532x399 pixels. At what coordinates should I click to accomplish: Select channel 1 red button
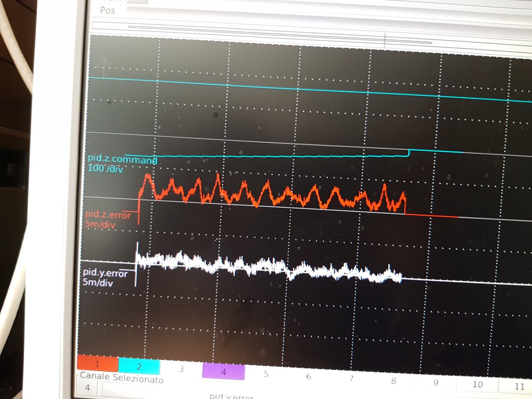pos(97,363)
